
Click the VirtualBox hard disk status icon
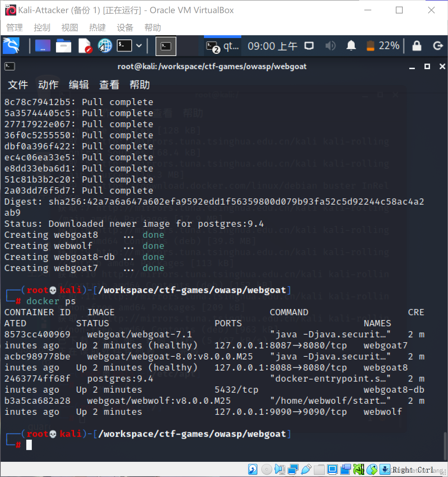pos(253,469)
